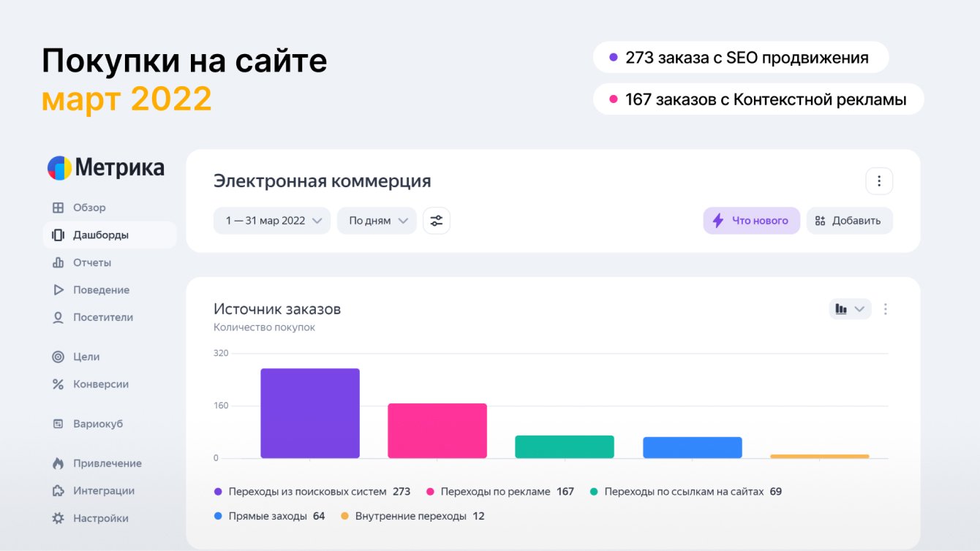This screenshot has height=551, width=980.
Task: Click the март 2022 orange subtitle
Action: (x=127, y=99)
